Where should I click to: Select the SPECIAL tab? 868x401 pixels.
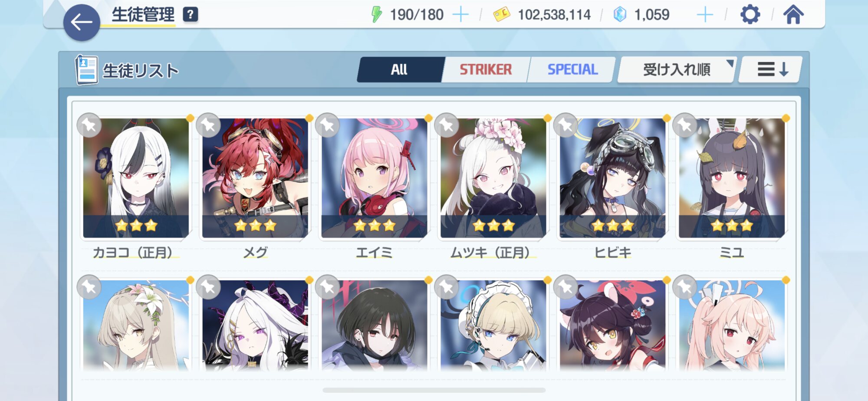(572, 69)
